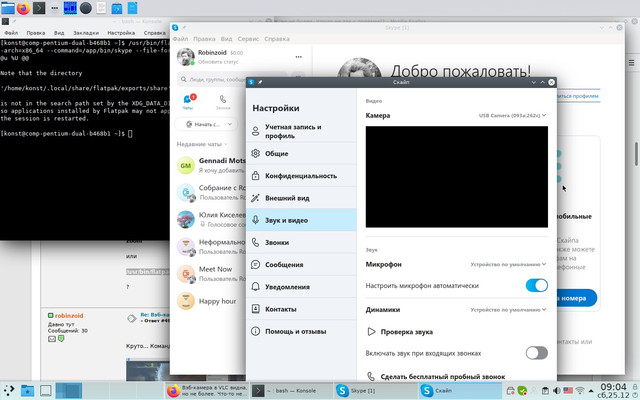The width and height of the screenshot is (640, 400).
Task: Open the file manager folder icon in the top panel
Action: (x=8, y=8)
